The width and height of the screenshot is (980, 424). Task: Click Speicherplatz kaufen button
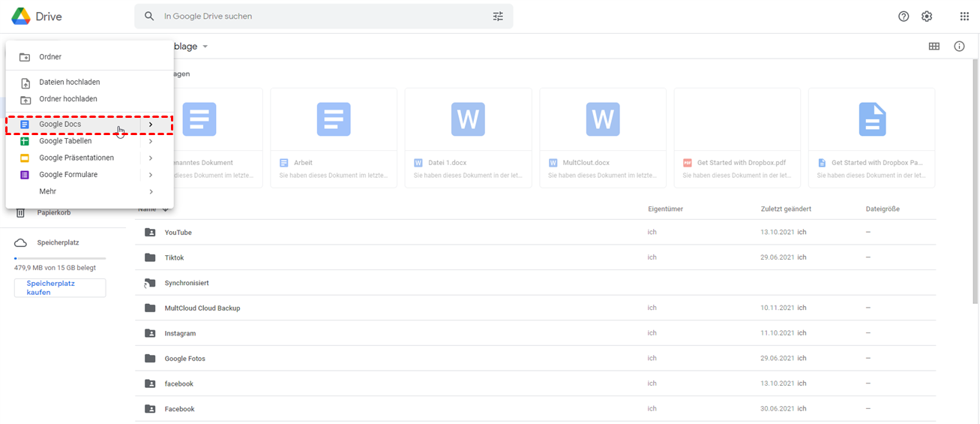pos(60,288)
